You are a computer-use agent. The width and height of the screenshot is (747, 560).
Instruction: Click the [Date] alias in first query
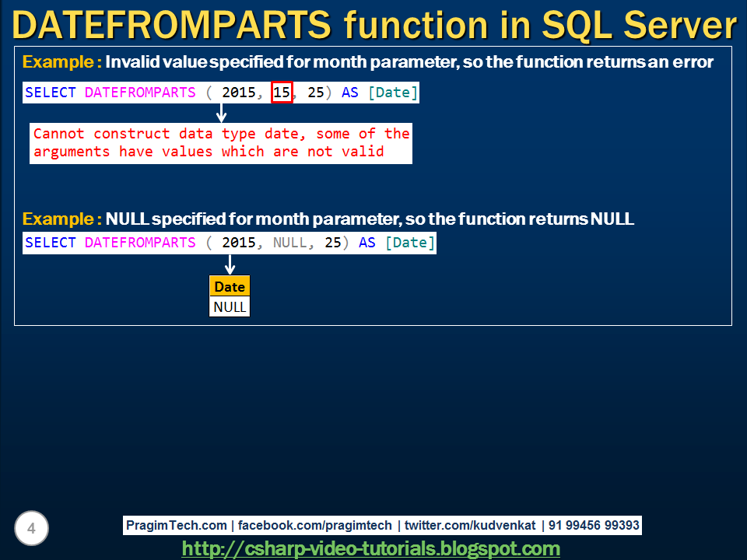[x=394, y=92]
